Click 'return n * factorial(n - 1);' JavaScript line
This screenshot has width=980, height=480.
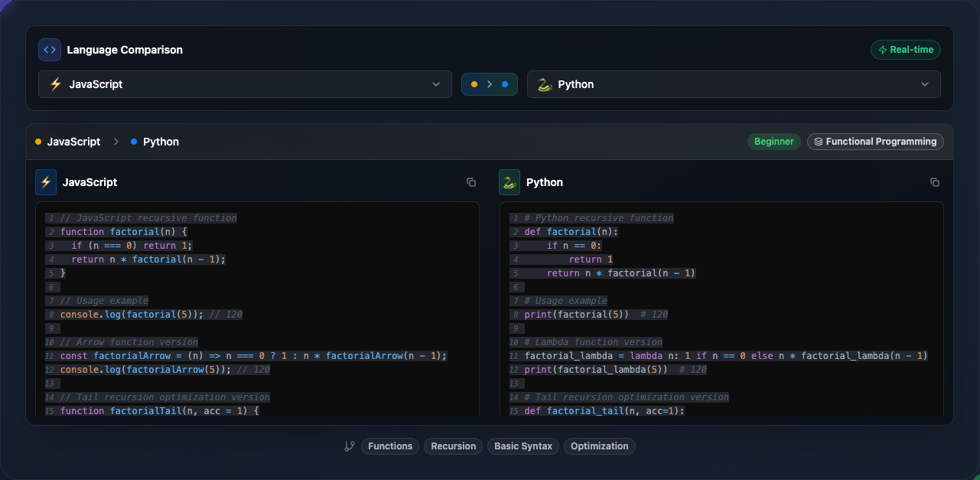click(148, 260)
